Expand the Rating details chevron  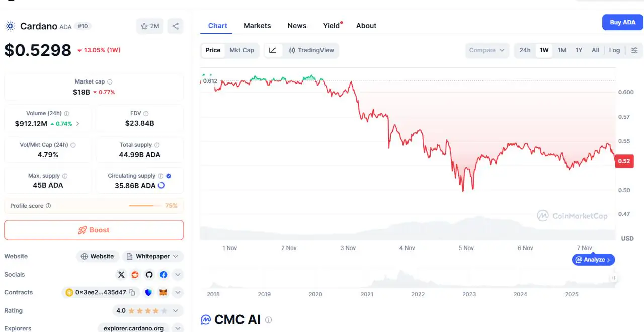(177, 311)
